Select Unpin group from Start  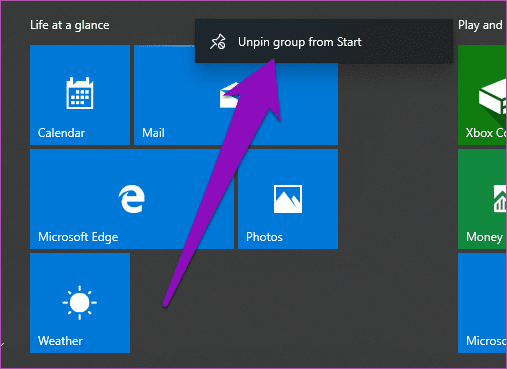pos(324,42)
